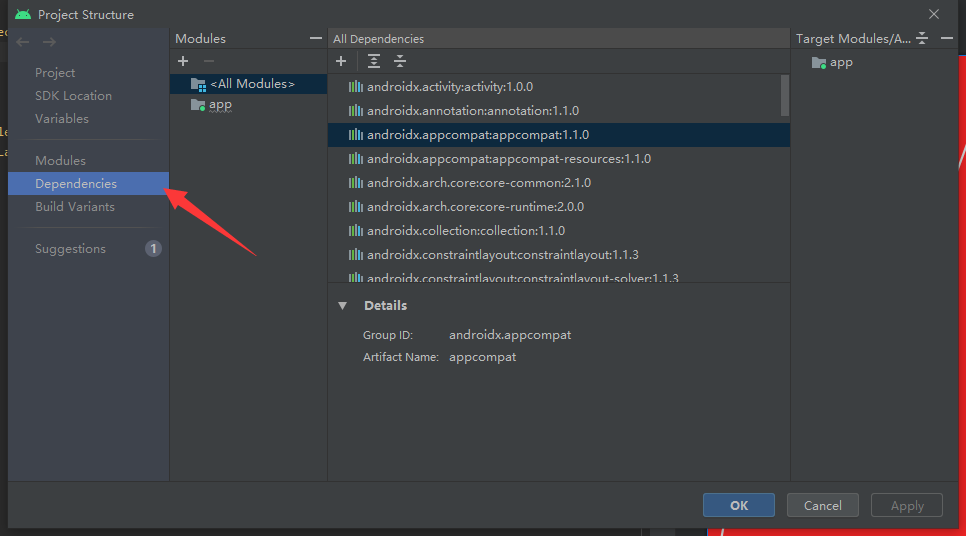Select androidx.arch.core:core-runtime:2.0.0 row

tap(559, 207)
